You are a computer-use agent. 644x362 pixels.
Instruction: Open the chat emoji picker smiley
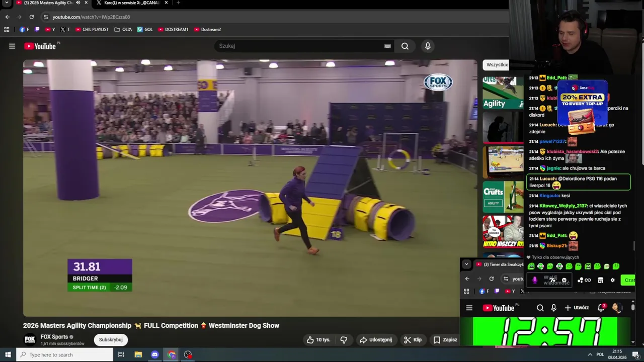click(564, 280)
